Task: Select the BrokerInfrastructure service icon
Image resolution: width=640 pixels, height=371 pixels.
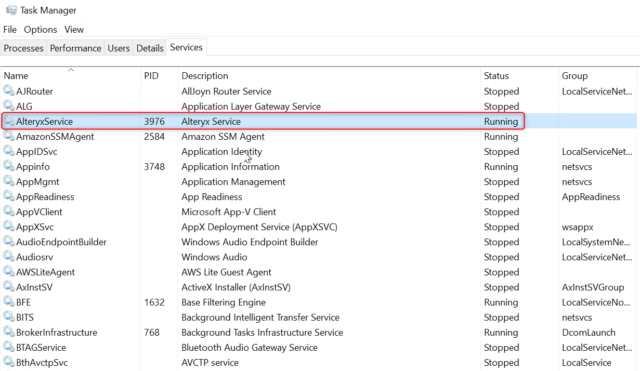Action: (9, 332)
